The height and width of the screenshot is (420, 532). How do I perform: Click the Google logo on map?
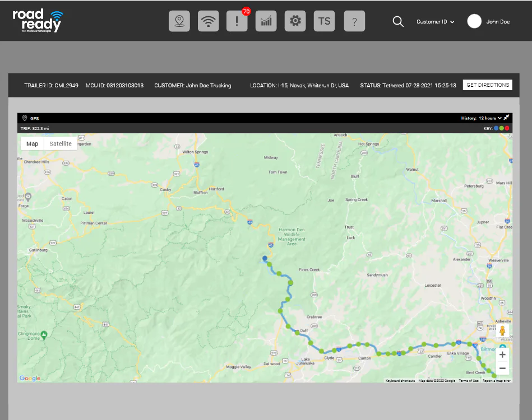point(30,378)
